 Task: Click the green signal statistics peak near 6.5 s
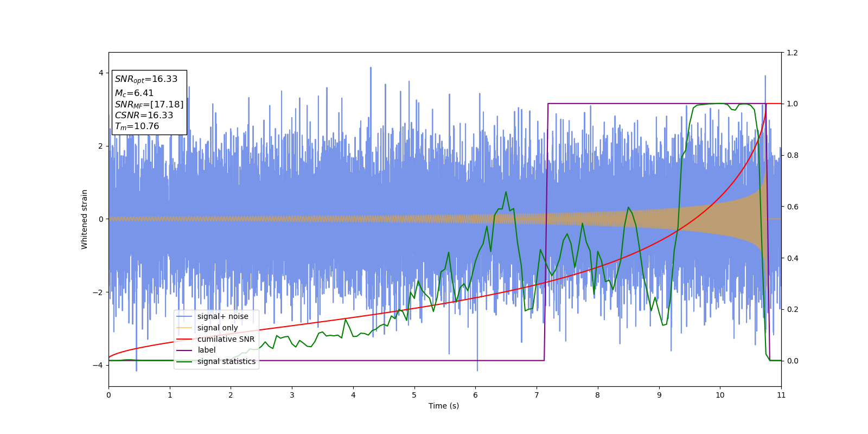pos(506,192)
